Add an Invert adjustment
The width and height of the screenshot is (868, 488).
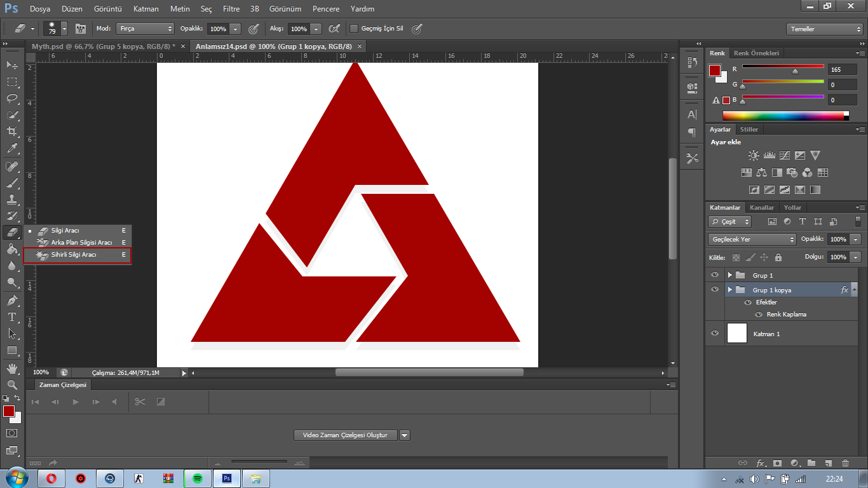pos(754,189)
